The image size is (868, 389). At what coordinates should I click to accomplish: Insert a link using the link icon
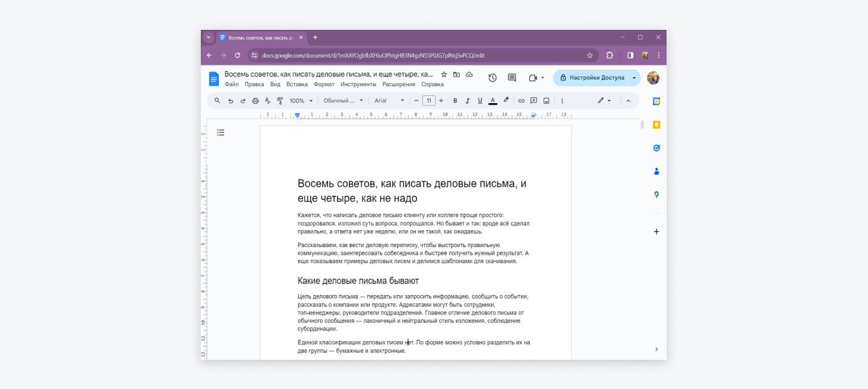pos(521,100)
